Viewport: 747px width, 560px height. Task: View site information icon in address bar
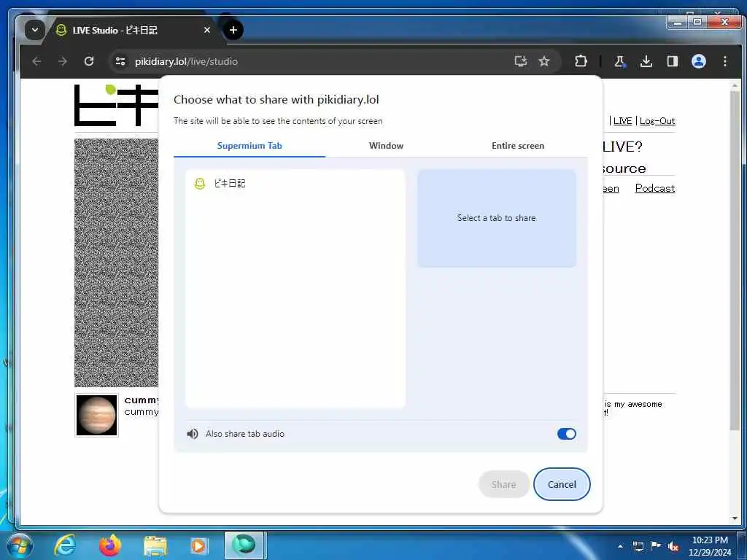point(120,61)
